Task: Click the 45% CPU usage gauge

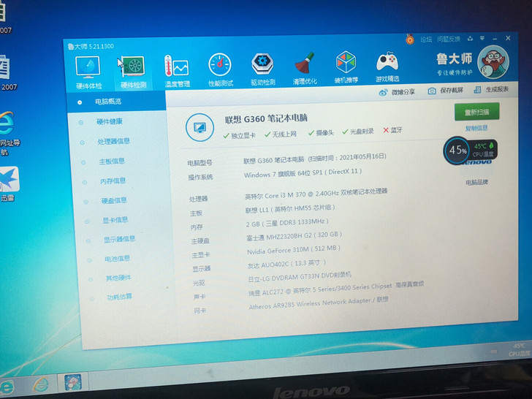Action: tap(457, 151)
